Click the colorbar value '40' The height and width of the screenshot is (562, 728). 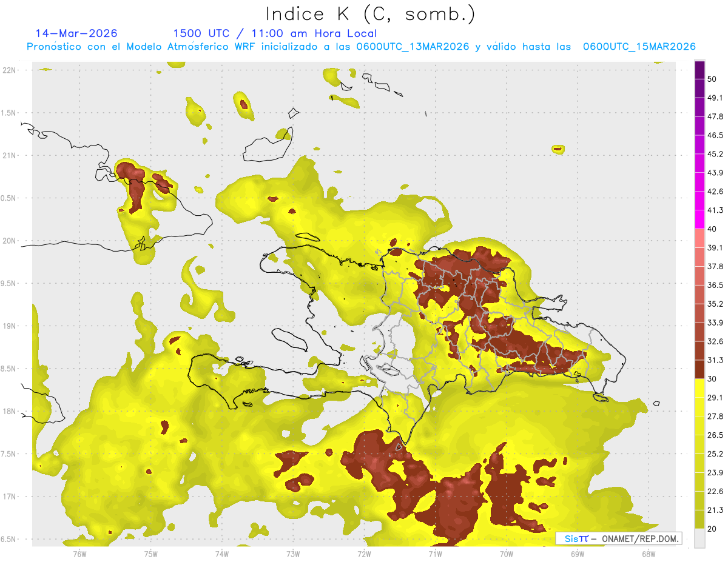click(712, 229)
